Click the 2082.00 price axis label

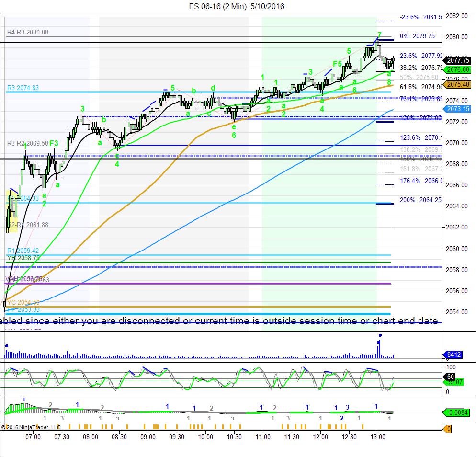[457, 16]
